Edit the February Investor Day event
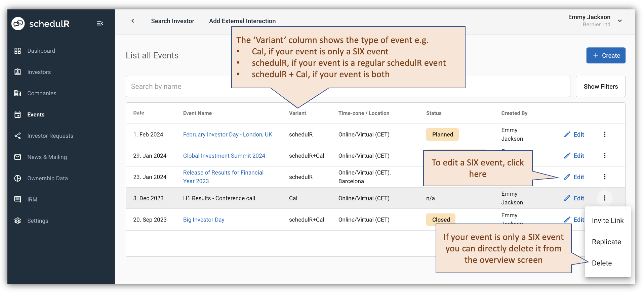The image size is (644, 292). click(x=574, y=135)
